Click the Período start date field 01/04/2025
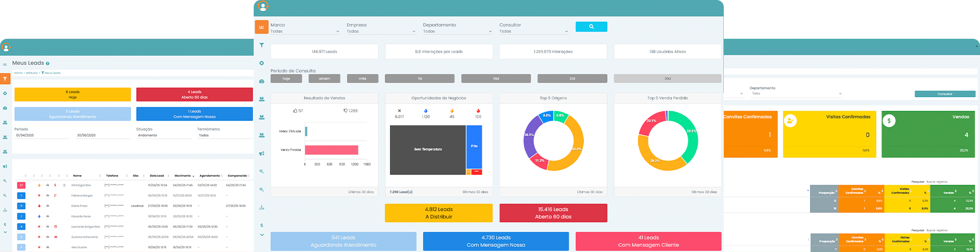Screen dimensions: 980x252 pos(42,135)
